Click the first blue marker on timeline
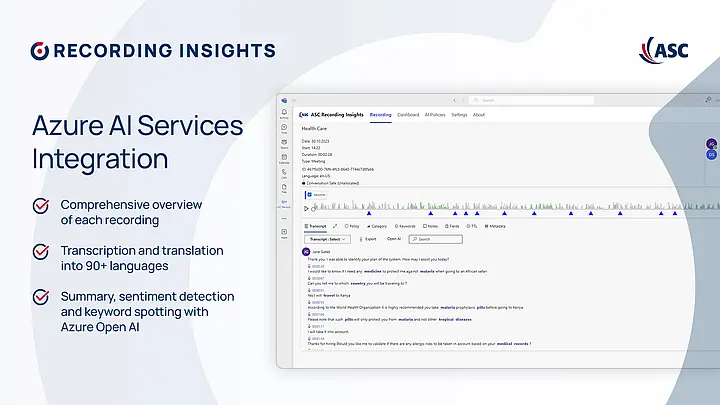720x405 pixels. 369,213
